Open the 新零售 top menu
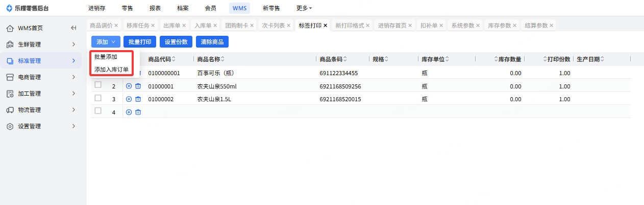 (271, 8)
